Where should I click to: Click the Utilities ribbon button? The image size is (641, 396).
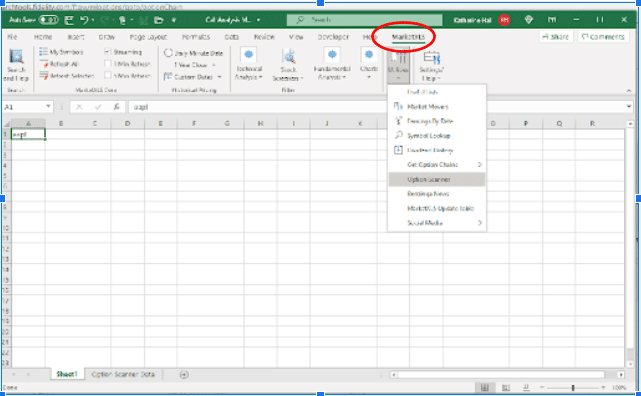tap(398, 65)
